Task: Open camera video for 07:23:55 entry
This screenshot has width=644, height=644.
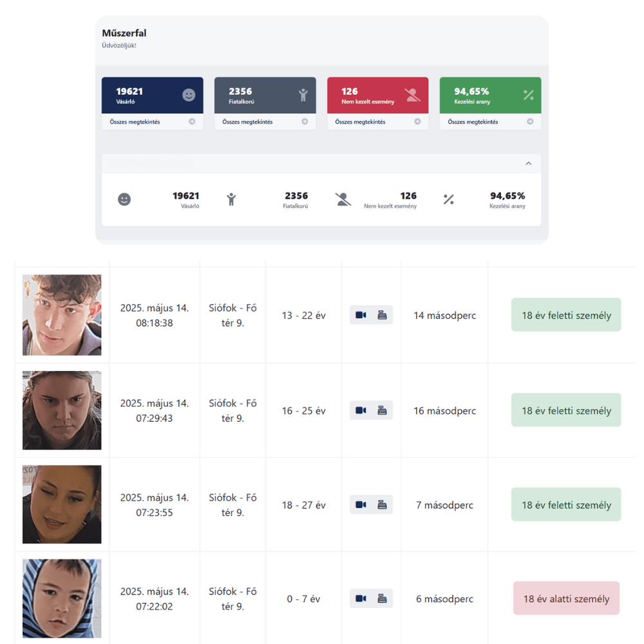Action: coord(361,505)
